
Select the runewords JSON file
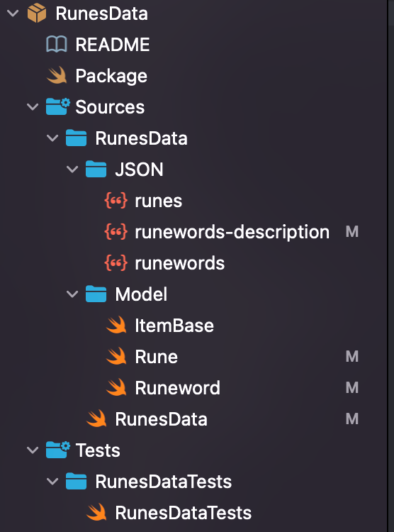pos(180,263)
